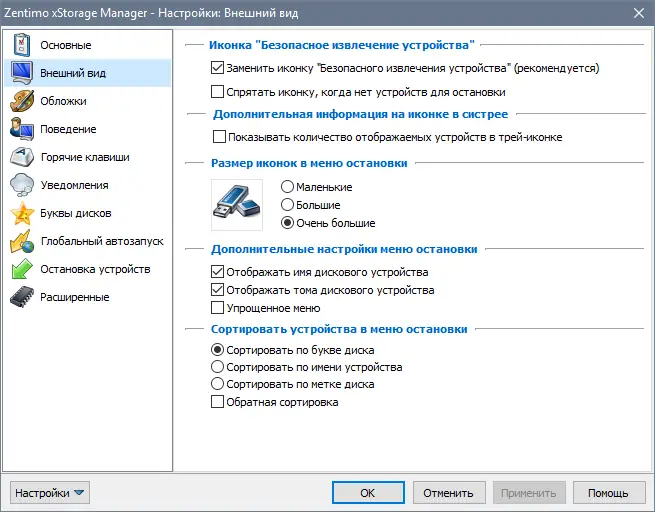Image resolution: width=655 pixels, height=512 pixels.
Task: Click the Отменить button
Action: click(448, 492)
